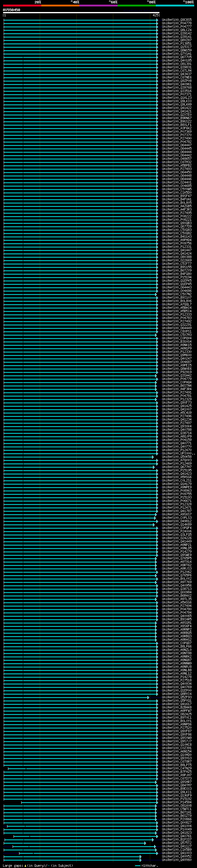Select the UniRef100_P12470 label
Screen dimensions: 197x868
click(176, 450)
